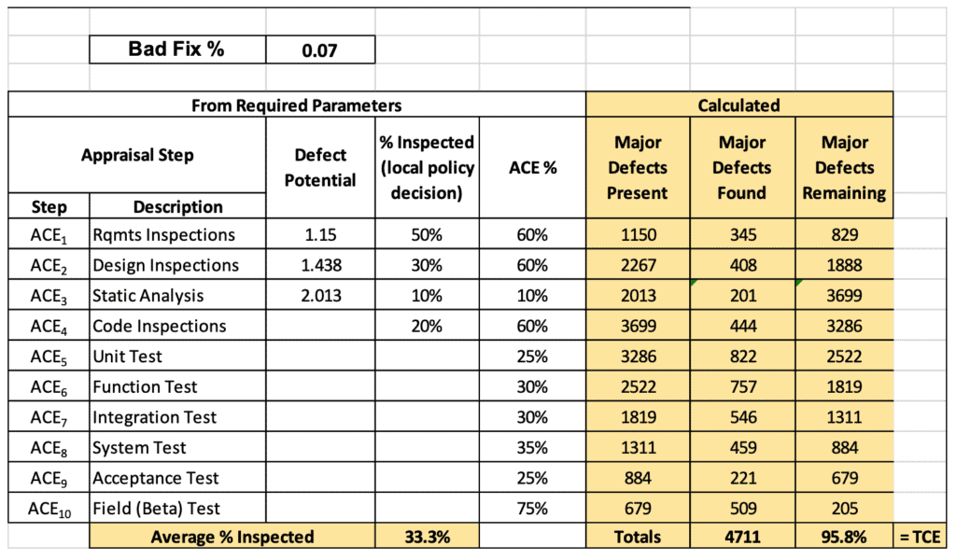Select the Code Inspections description cell

tap(177, 326)
